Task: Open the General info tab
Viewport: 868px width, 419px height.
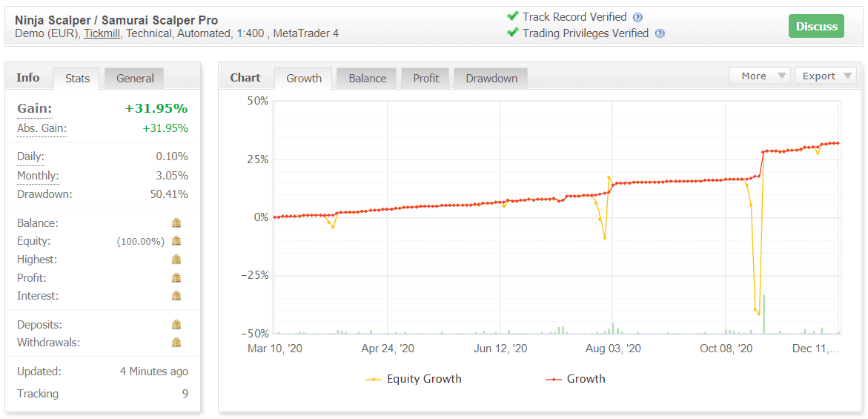Action: [135, 79]
